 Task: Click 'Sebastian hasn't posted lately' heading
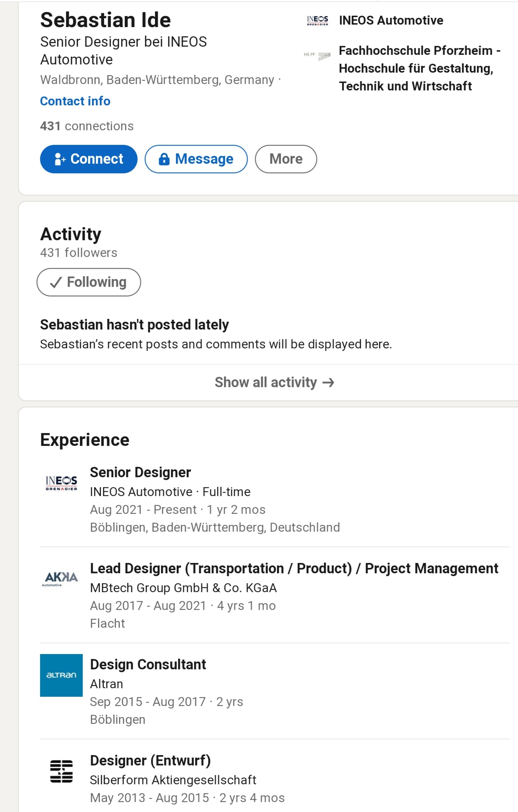[134, 325]
